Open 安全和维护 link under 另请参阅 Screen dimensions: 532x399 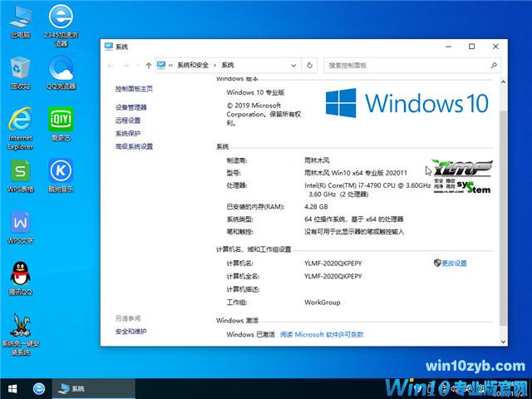coord(131,332)
